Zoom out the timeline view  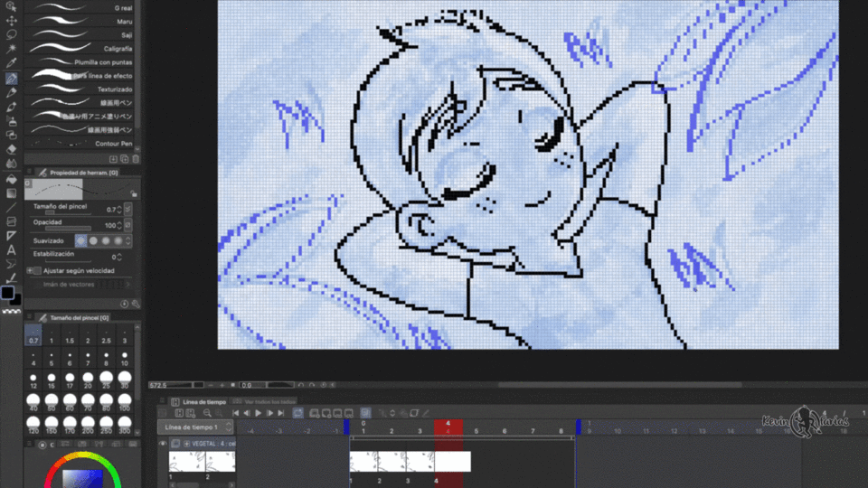(207, 413)
